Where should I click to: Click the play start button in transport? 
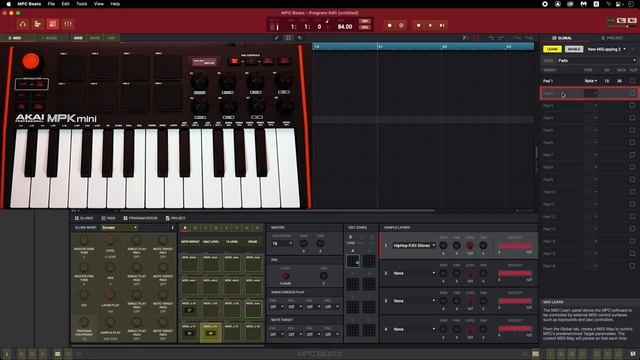tap(442, 25)
